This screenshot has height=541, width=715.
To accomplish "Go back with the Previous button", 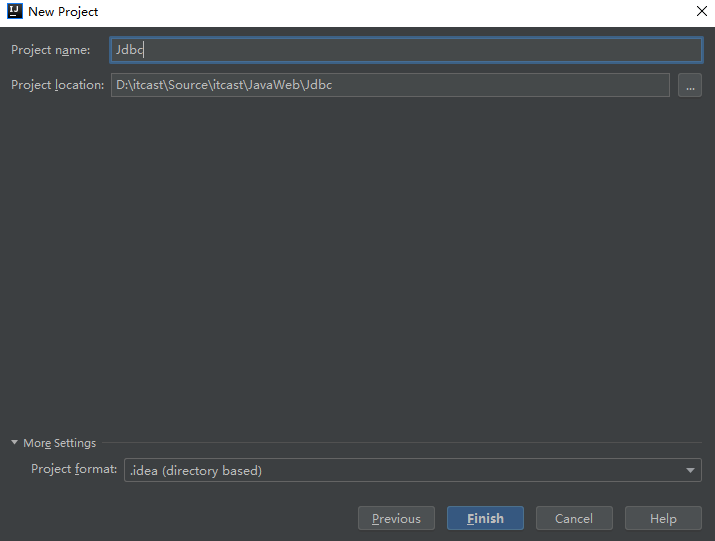I will 396,518.
